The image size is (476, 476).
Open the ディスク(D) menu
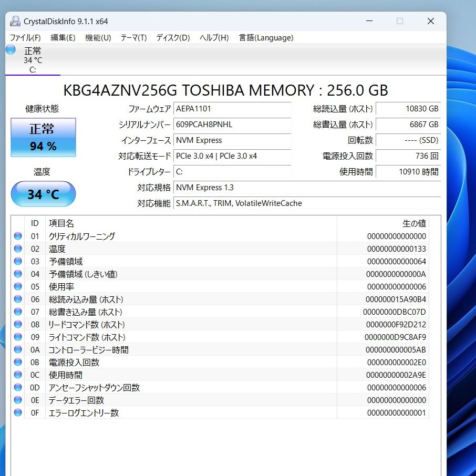point(173,38)
